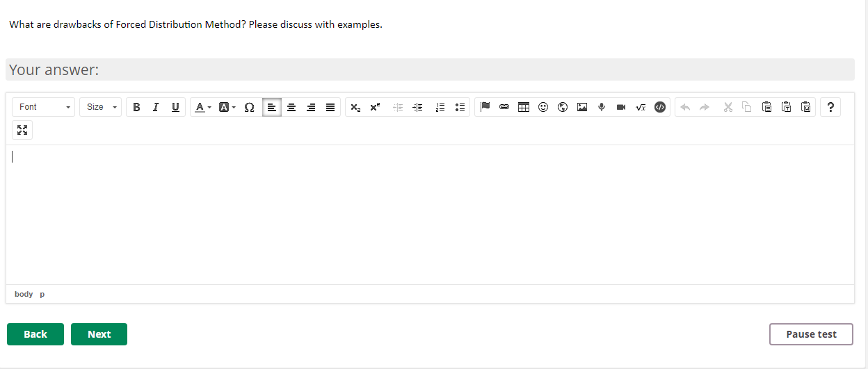Click the copy icon
Image resolution: width=868 pixels, height=369 pixels.
pyautogui.click(x=747, y=107)
